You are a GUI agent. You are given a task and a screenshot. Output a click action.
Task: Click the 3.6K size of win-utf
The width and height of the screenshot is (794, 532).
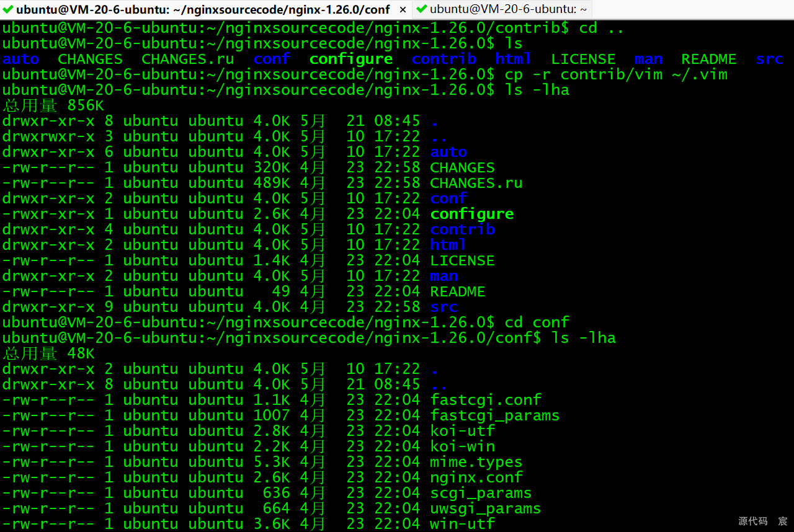click(x=271, y=524)
